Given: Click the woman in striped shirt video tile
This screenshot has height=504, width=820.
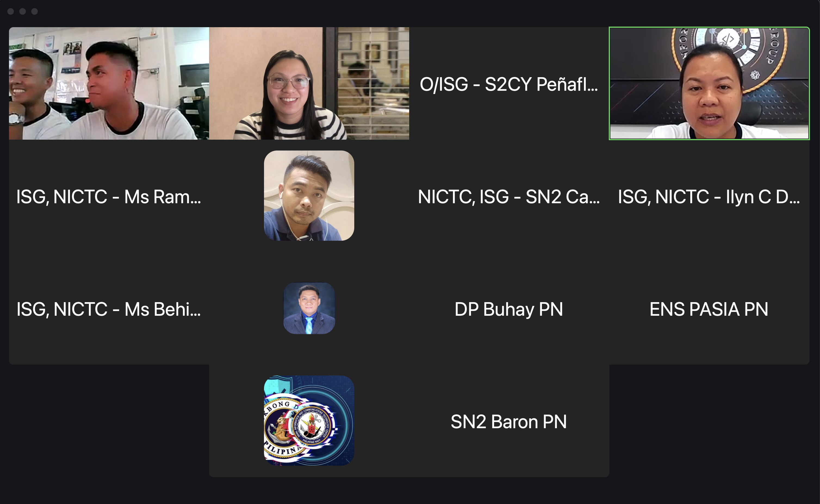Looking at the screenshot, I should click(309, 83).
